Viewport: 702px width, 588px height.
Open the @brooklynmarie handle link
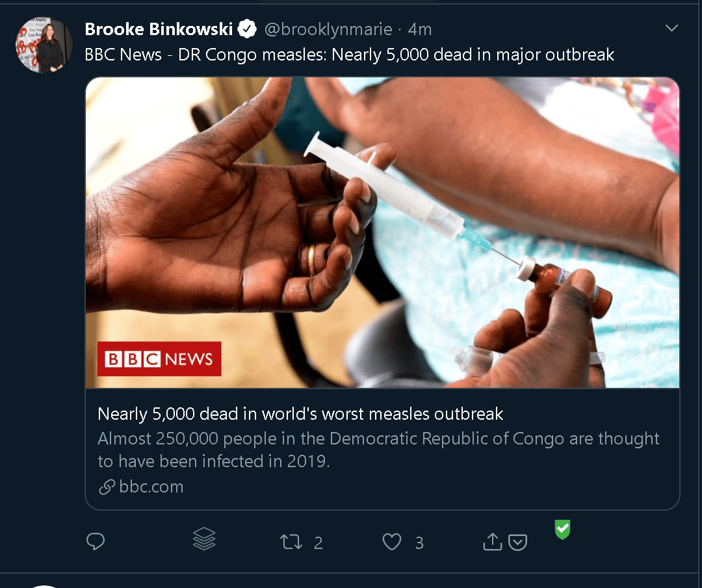tap(328, 29)
